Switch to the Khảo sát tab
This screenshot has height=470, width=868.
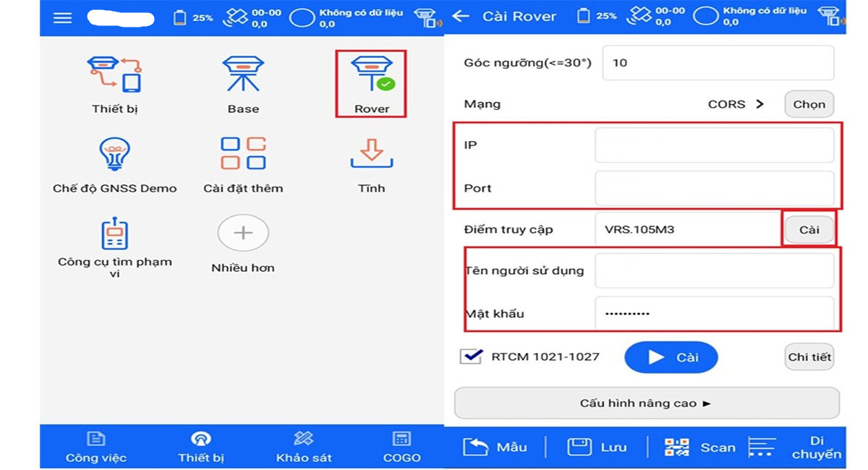(304, 448)
